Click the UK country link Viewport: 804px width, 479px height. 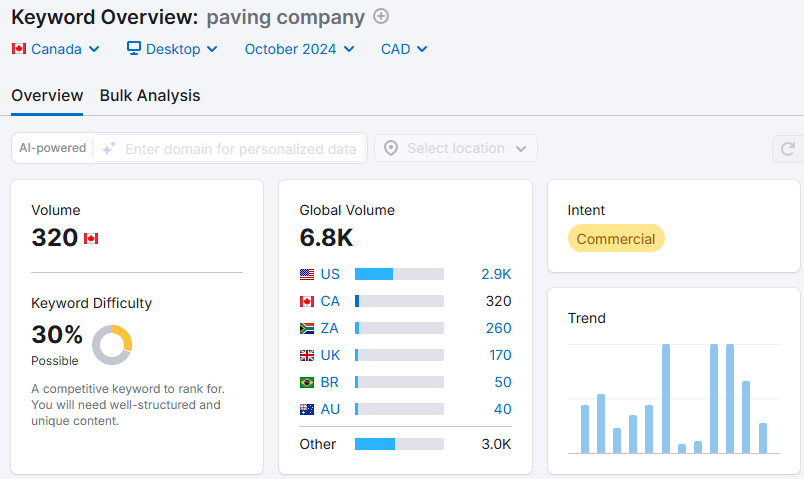tap(330, 355)
